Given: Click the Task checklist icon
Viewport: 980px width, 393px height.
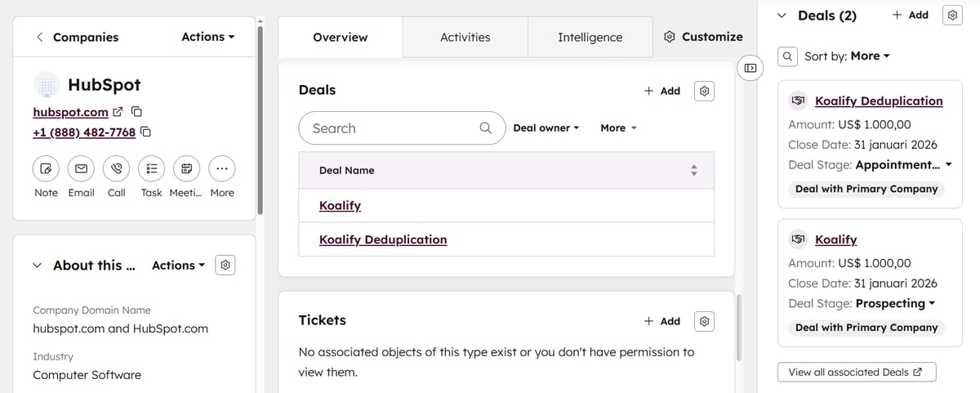Looking at the screenshot, I should pos(151,168).
